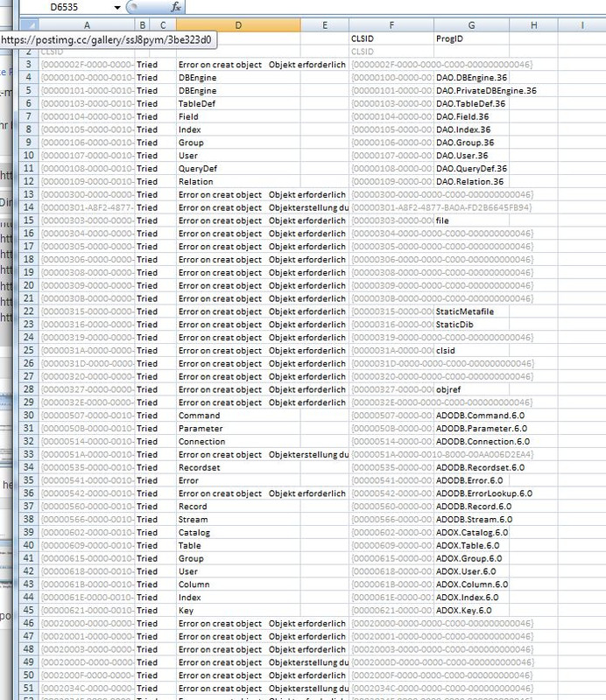Screen dimensions: 606x700
Task: Click the Recordset cell in column D
Action: pos(238,467)
